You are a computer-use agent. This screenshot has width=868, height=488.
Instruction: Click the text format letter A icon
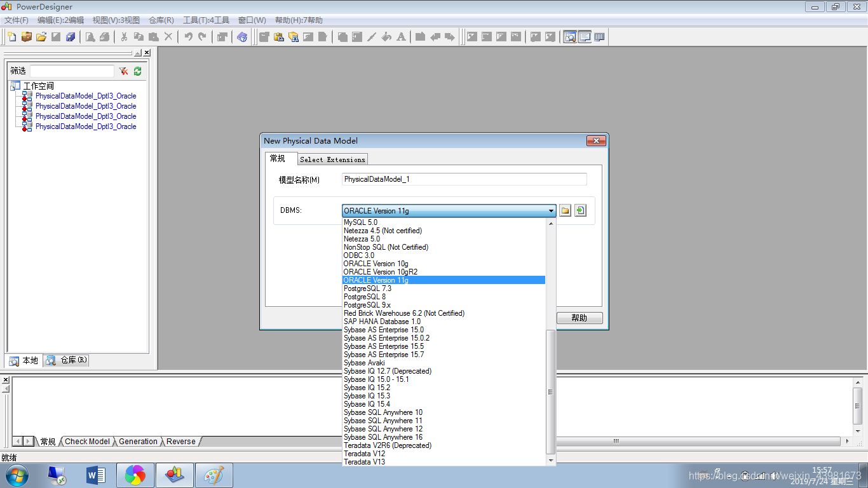401,37
